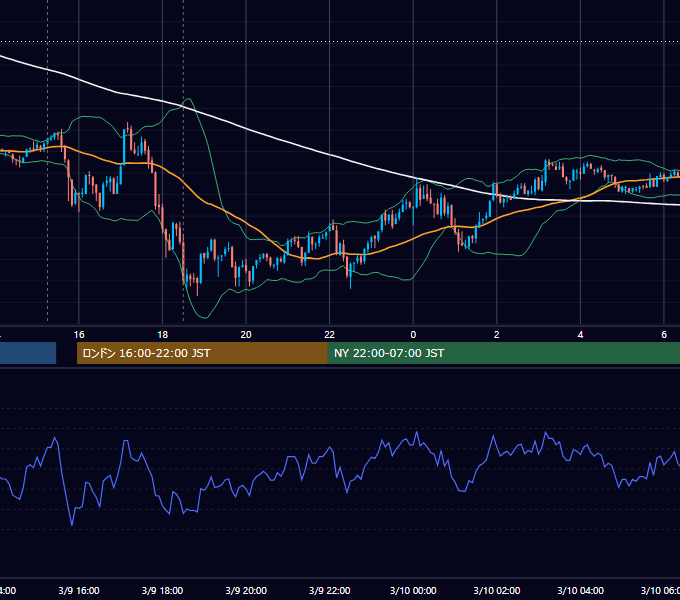
Task: Click the blue session bar before London
Action: 28,353
